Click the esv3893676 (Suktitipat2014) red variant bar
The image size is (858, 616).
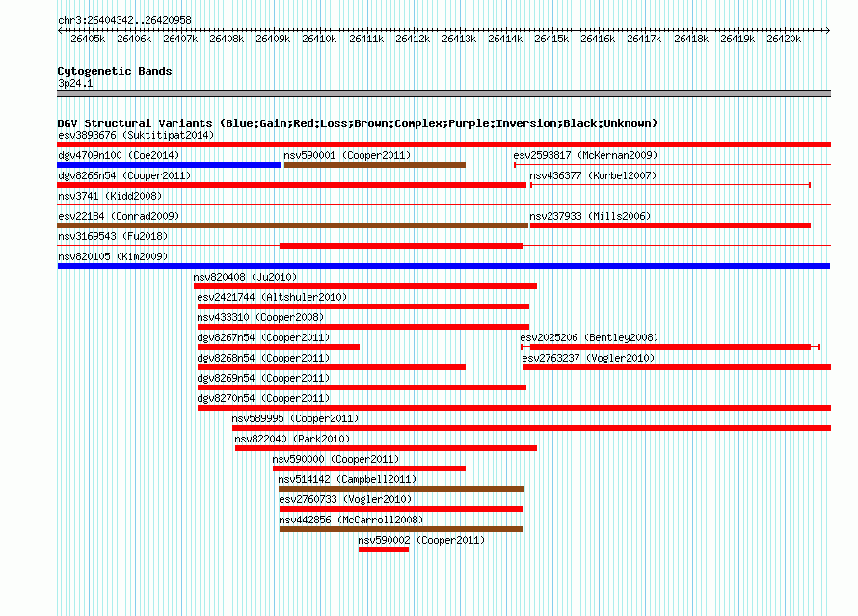point(443,145)
